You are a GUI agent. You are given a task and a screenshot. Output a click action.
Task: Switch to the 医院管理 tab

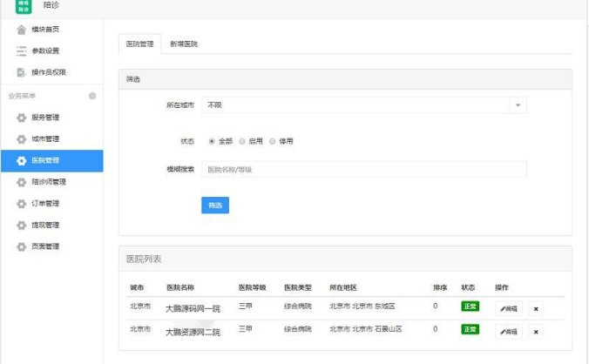click(x=139, y=44)
